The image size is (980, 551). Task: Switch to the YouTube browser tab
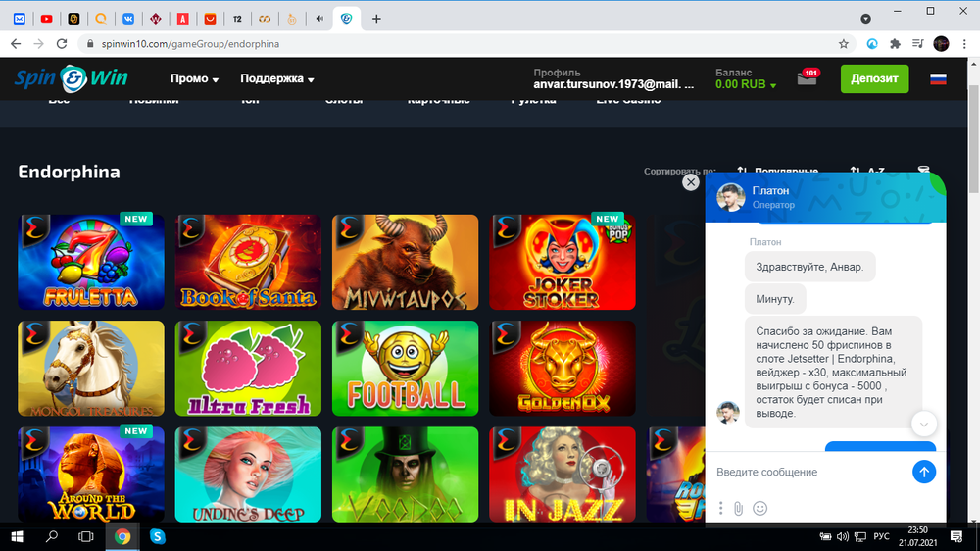[47, 19]
